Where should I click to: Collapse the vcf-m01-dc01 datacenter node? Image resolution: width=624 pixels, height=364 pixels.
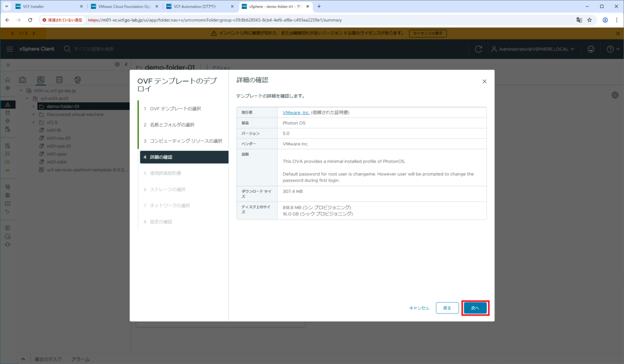(x=28, y=98)
